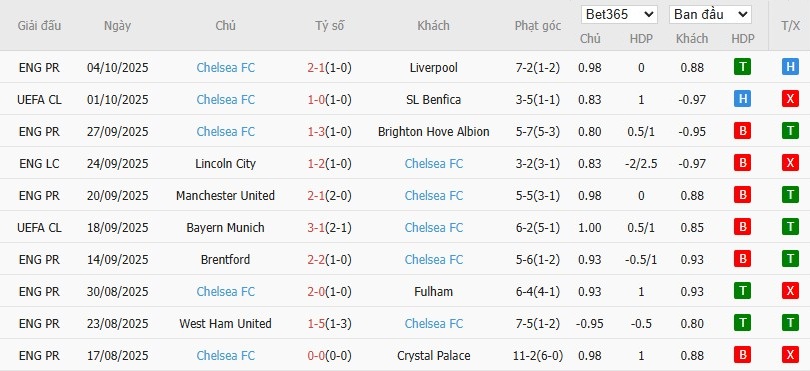
Task: Click the Phạt góc column header
Action: click(x=537, y=25)
